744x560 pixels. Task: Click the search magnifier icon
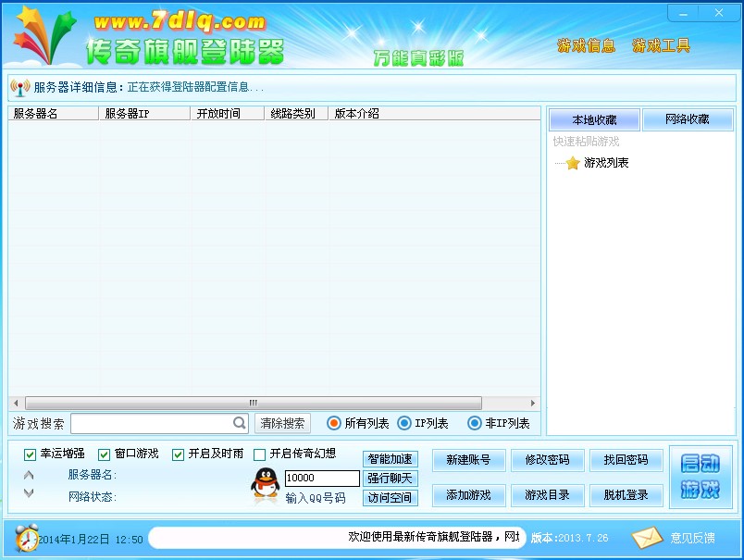(x=239, y=422)
